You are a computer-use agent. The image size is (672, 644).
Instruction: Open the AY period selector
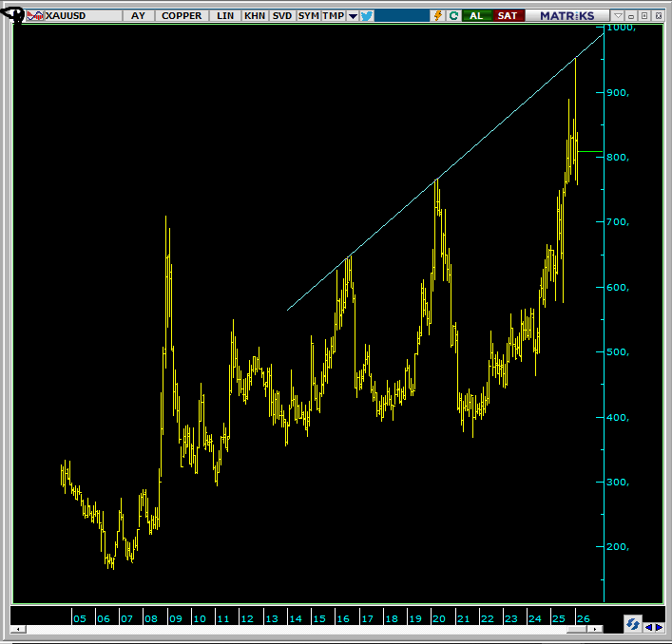[139, 16]
